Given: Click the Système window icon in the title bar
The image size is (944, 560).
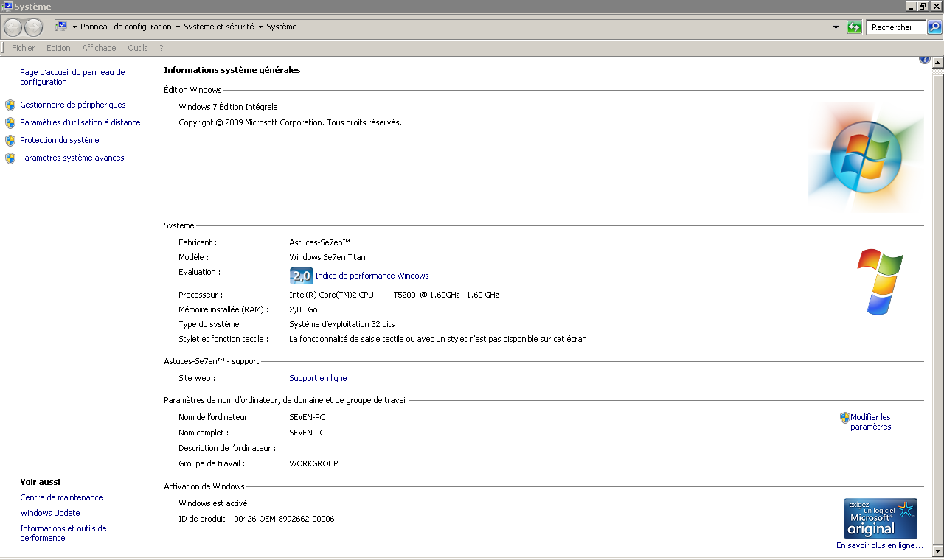Looking at the screenshot, I should point(7,7).
